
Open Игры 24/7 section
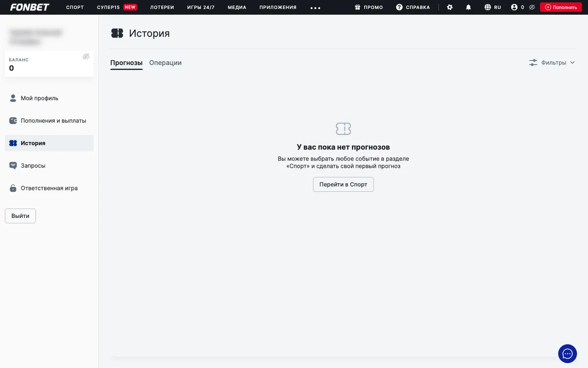[x=201, y=7]
